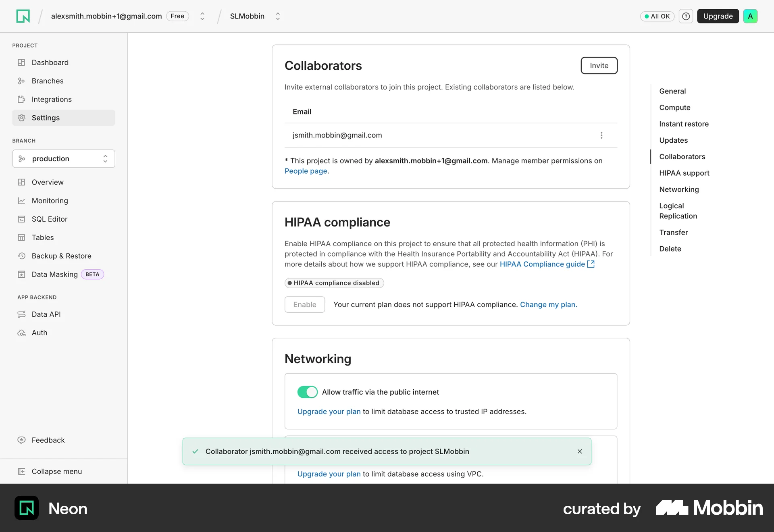Click the disabled HIPAA Enable button

tap(305, 304)
